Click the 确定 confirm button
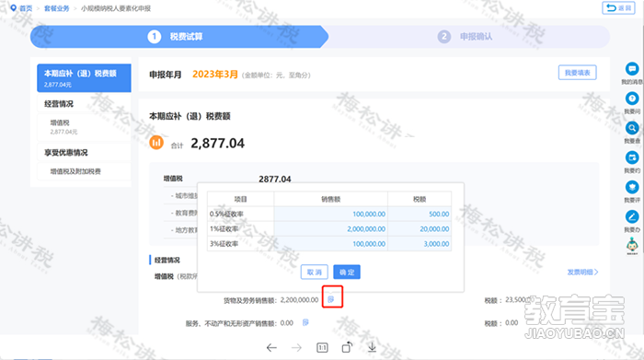 tap(347, 272)
